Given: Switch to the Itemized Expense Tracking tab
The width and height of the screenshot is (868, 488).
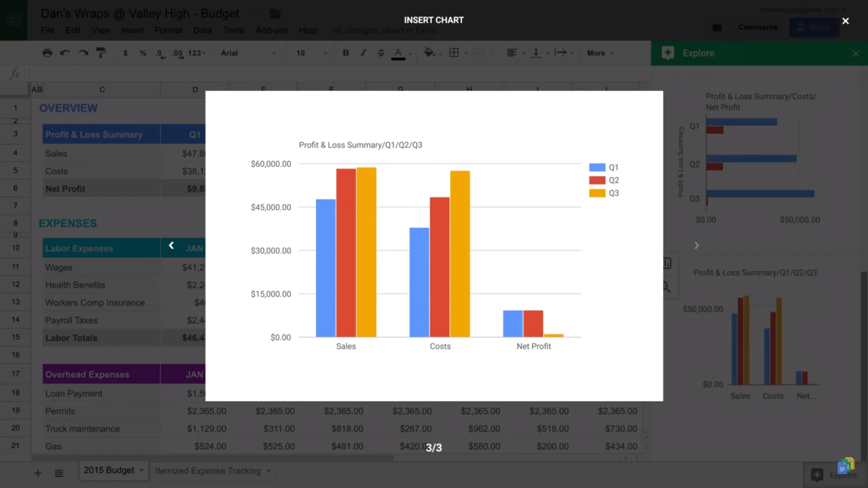Looking at the screenshot, I should coord(208,470).
